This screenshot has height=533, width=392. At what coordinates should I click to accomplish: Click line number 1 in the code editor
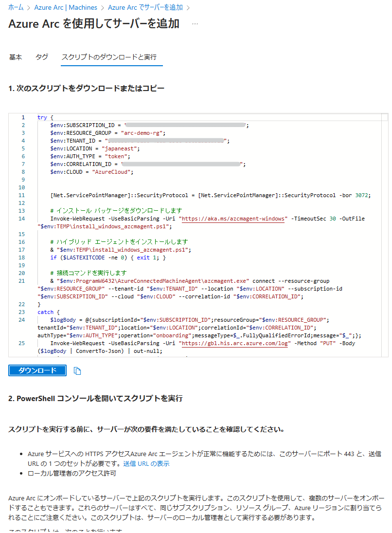23,118
